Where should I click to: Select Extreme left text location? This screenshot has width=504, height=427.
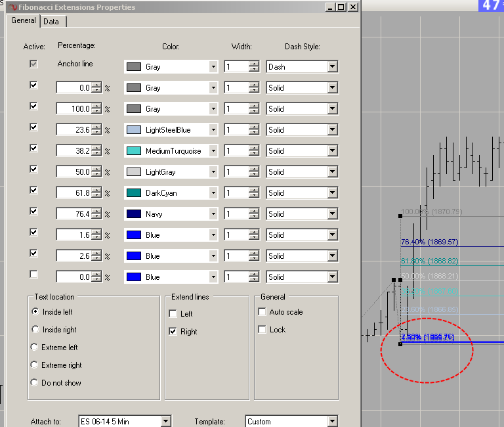(34, 347)
